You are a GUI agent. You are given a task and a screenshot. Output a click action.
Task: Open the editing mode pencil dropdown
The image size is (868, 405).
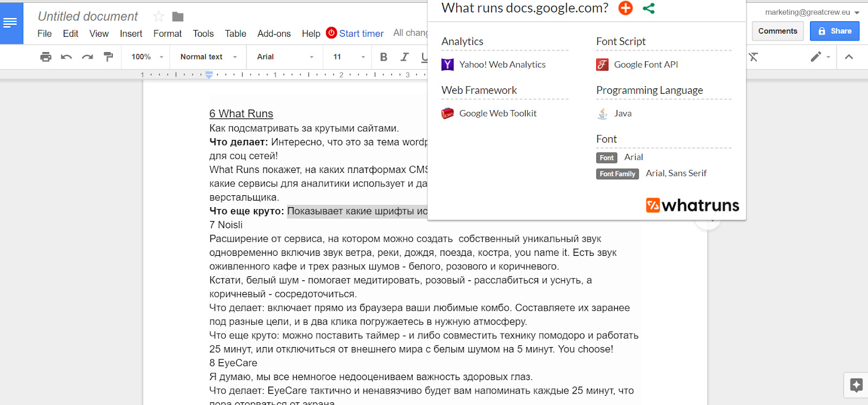coord(820,57)
